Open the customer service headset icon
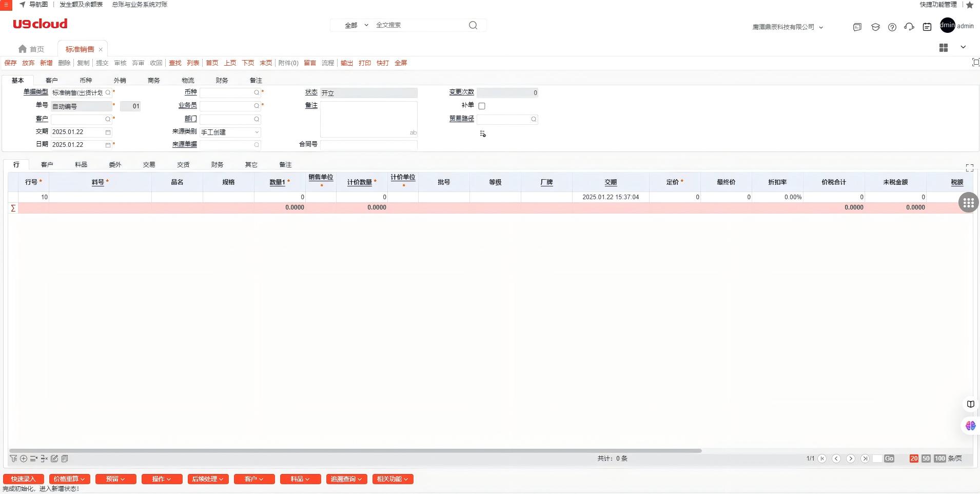This screenshot has height=494, width=980. pos(909,27)
